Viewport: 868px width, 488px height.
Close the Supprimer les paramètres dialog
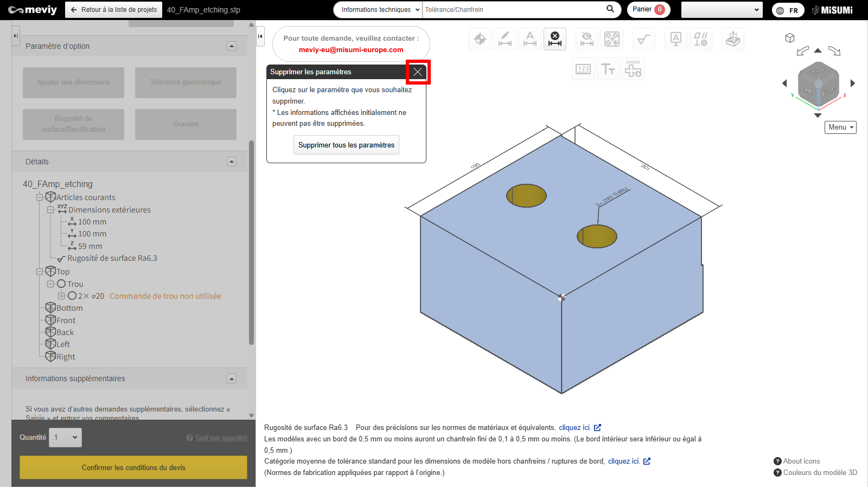(418, 72)
